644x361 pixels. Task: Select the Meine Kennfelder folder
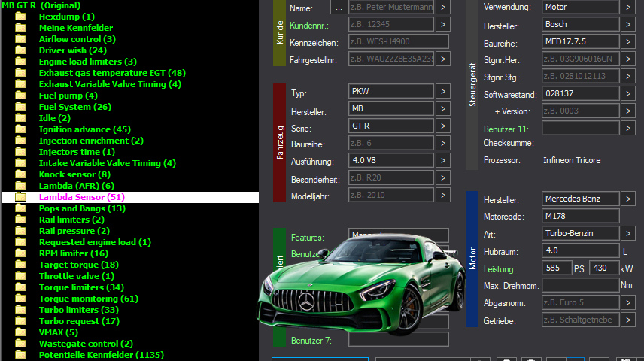coord(75,28)
